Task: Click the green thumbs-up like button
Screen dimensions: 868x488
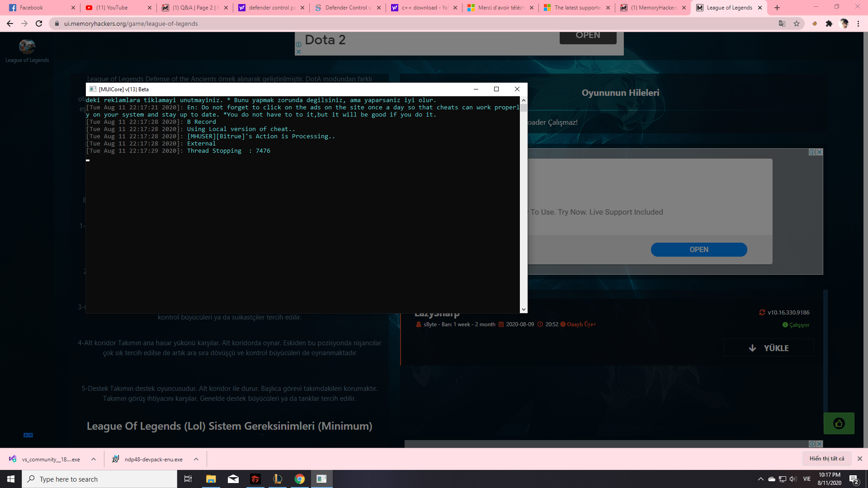Action: coord(839,423)
